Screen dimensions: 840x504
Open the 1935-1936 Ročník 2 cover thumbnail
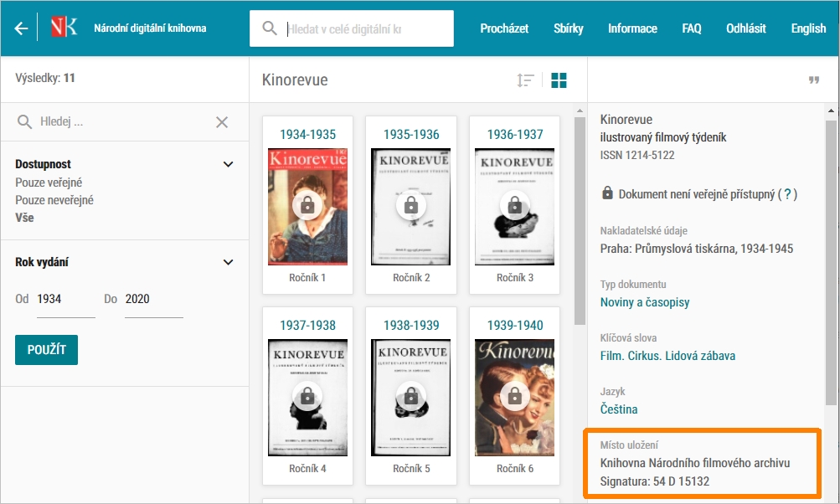[411, 207]
